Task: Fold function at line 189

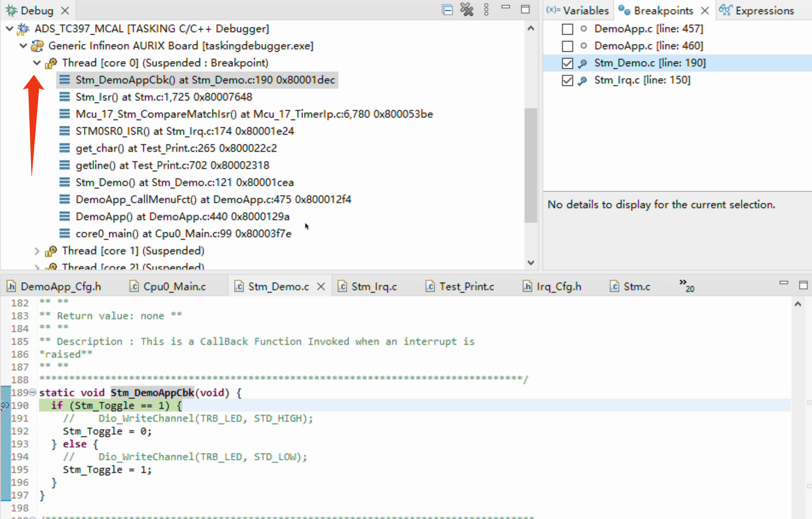Action: point(32,392)
